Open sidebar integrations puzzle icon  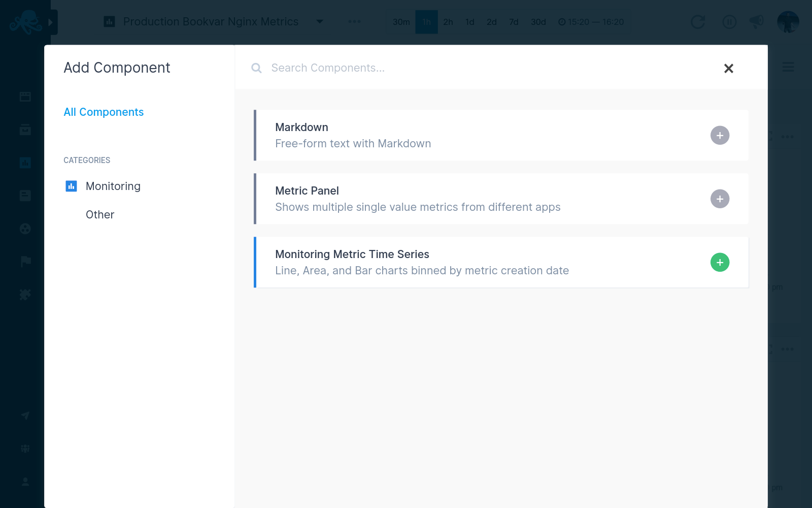25,295
